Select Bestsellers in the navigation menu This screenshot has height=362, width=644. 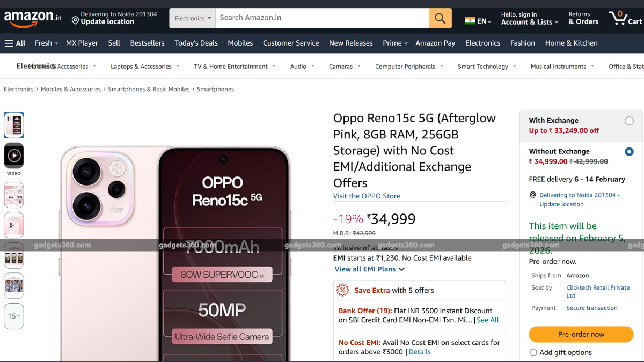pyautogui.click(x=147, y=43)
